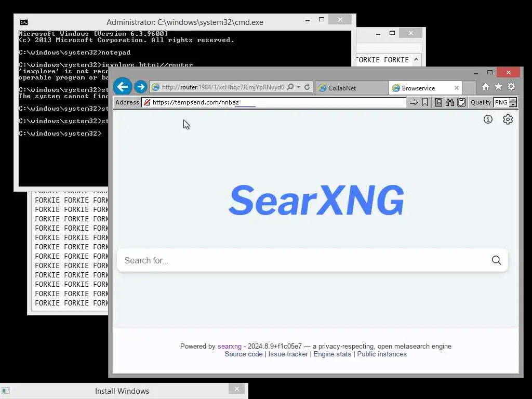The height and width of the screenshot is (399, 532).
Task: Click the last FORKIE line in Notepad
Action: [x=72, y=303]
